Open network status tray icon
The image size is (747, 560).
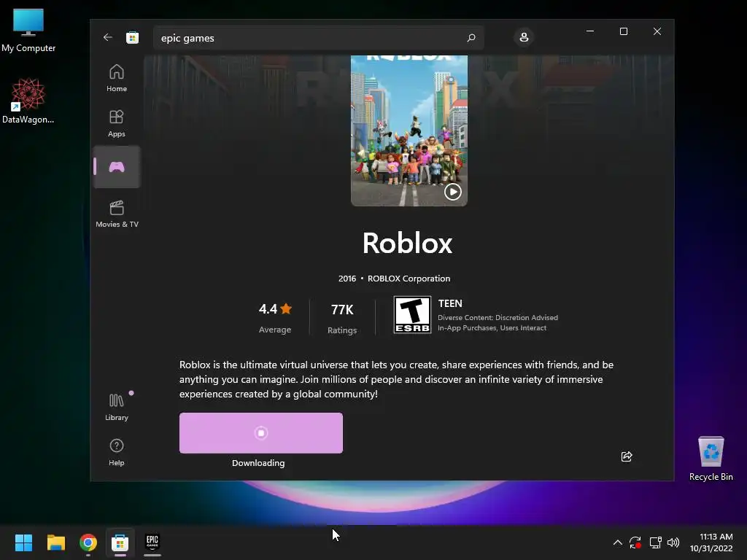[656, 542]
